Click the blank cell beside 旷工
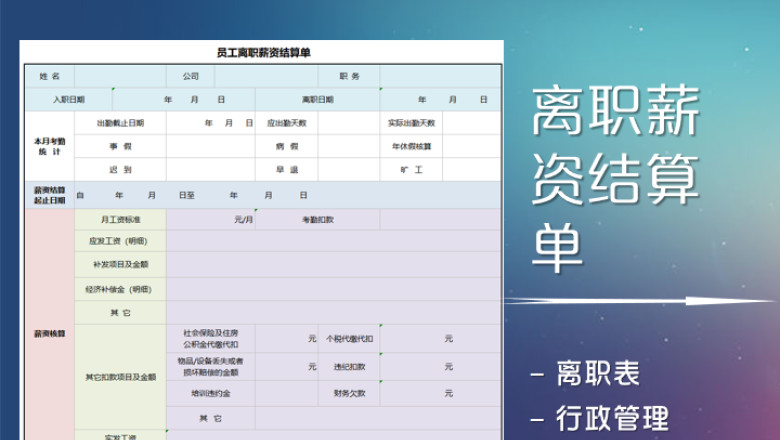The width and height of the screenshot is (780, 440). 472,170
